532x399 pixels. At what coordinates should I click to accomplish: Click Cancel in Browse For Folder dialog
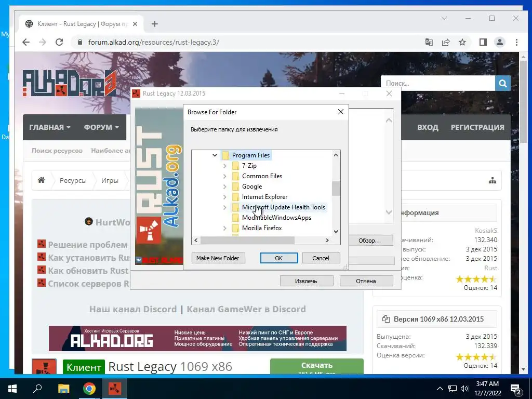coord(321,258)
